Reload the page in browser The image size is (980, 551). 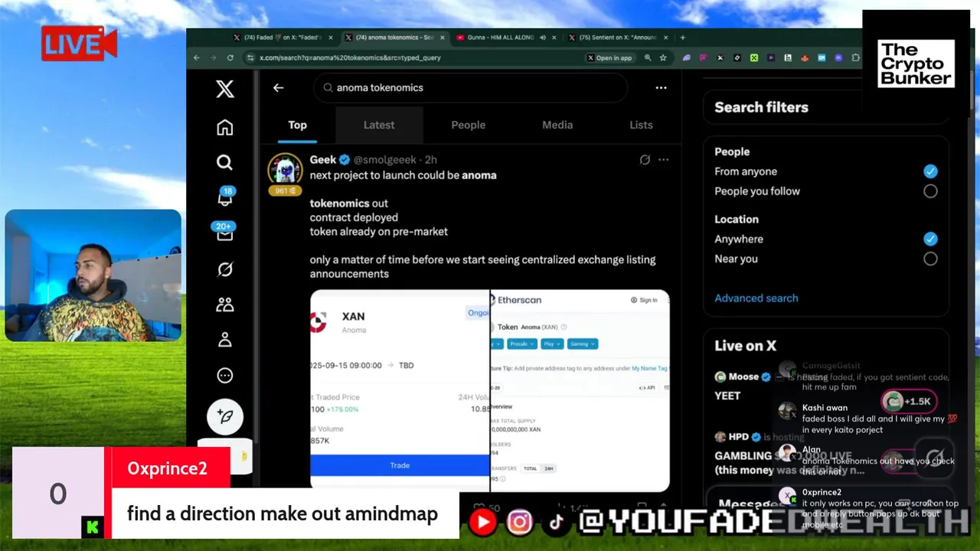(x=230, y=57)
